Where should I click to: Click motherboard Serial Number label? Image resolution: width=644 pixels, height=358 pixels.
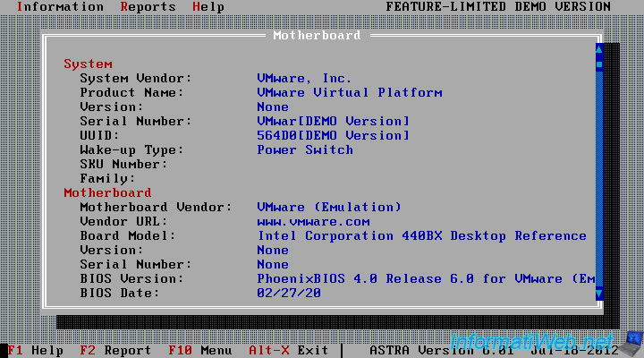136,264
